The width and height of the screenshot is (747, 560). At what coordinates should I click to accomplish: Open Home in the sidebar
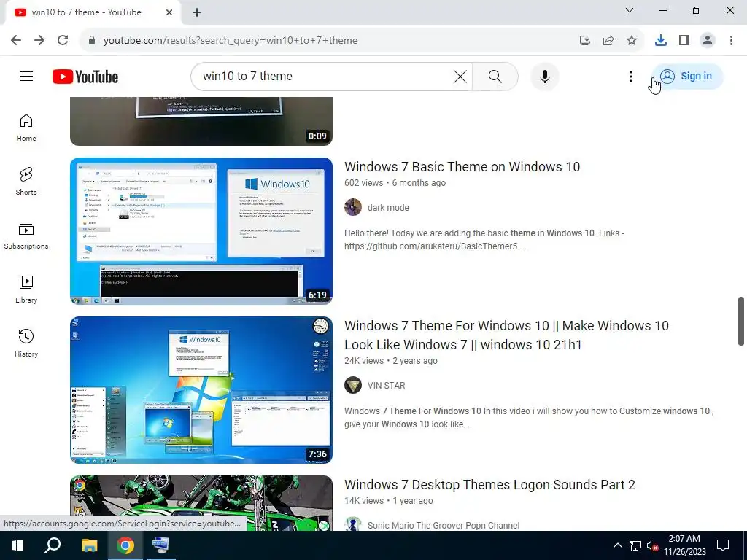(x=26, y=128)
